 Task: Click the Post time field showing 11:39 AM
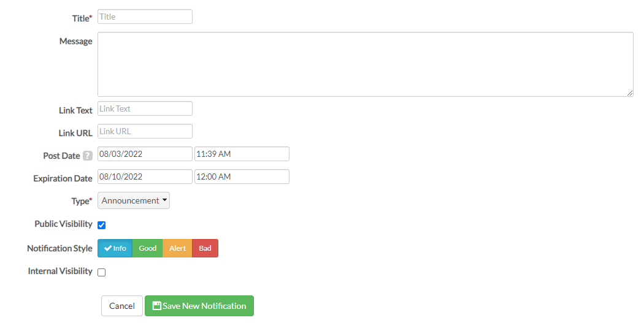click(x=242, y=154)
